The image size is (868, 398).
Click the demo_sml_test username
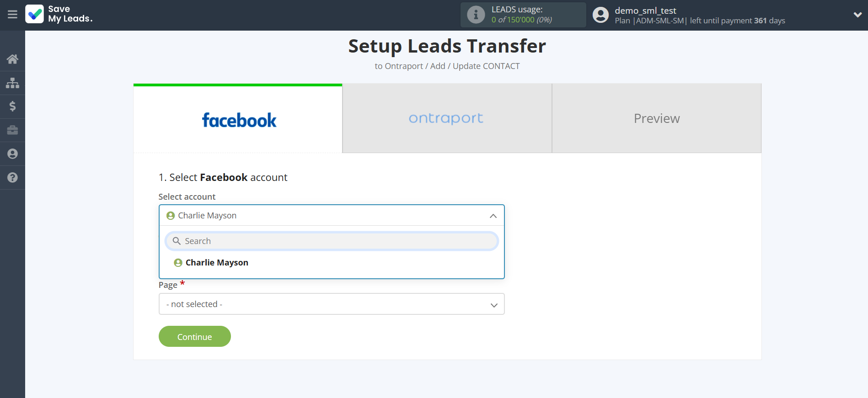pos(645,11)
